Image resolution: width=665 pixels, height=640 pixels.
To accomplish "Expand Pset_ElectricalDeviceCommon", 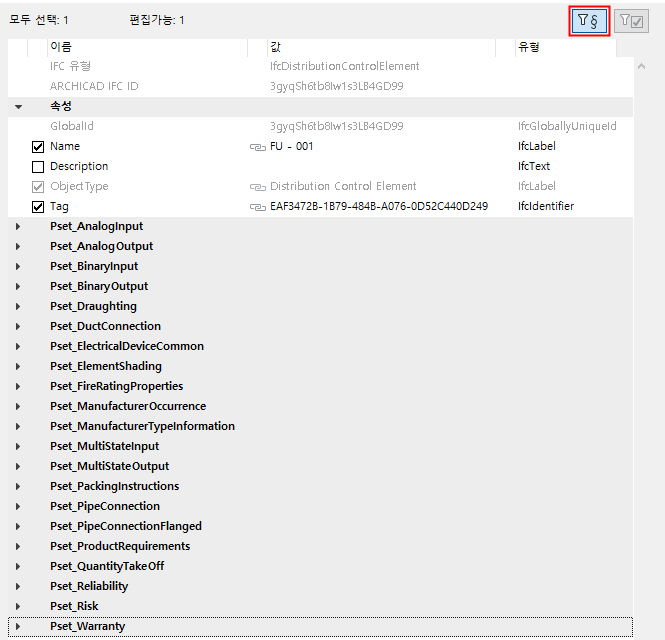I will point(18,346).
